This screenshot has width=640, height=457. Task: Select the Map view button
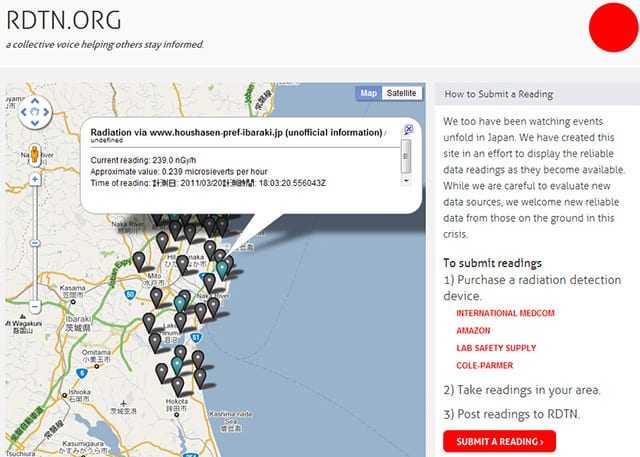(x=369, y=93)
